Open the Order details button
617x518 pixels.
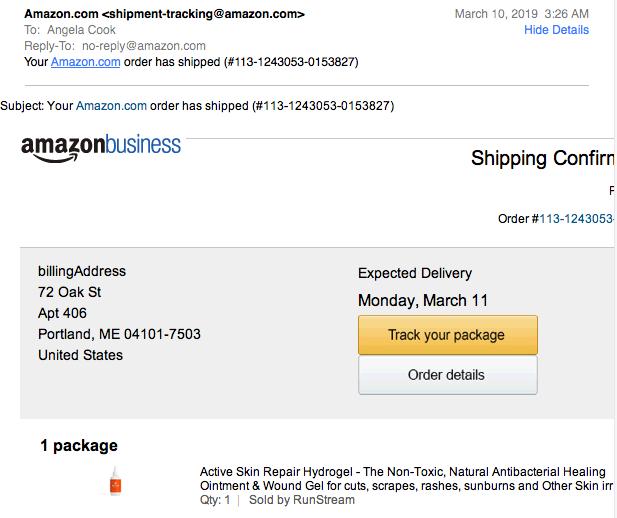click(x=447, y=375)
